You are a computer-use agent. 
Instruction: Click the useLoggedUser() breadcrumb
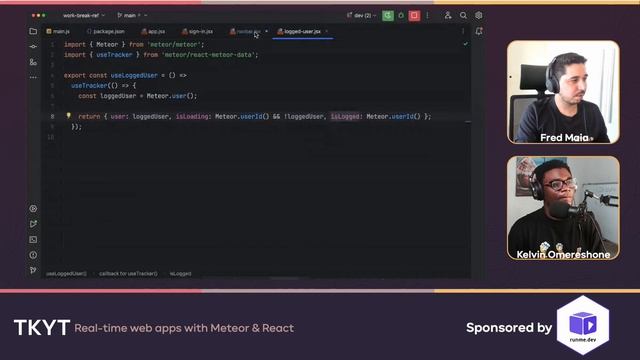(67, 274)
